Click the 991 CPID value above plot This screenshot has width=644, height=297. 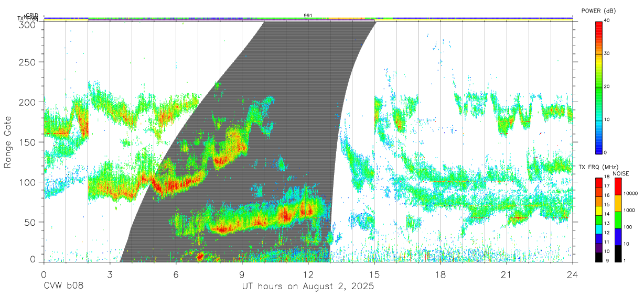click(308, 16)
